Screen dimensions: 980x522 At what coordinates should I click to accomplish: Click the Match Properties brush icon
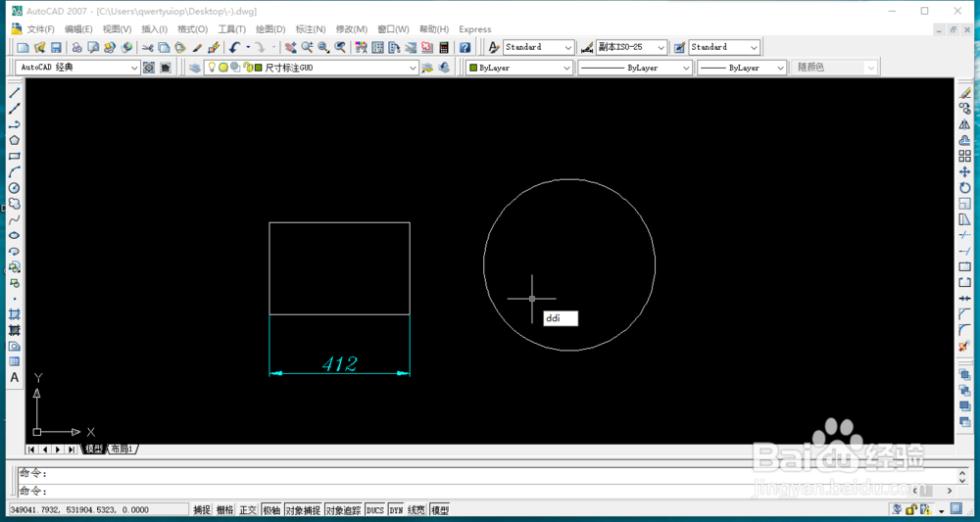click(197, 47)
